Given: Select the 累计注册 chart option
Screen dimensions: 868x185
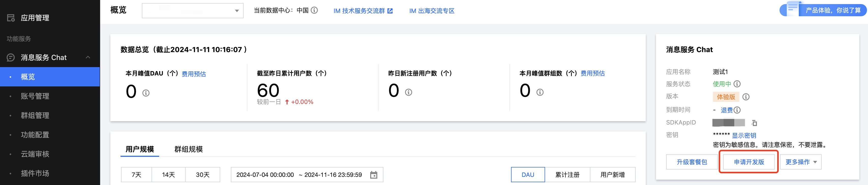Looking at the screenshot, I should (567, 175).
